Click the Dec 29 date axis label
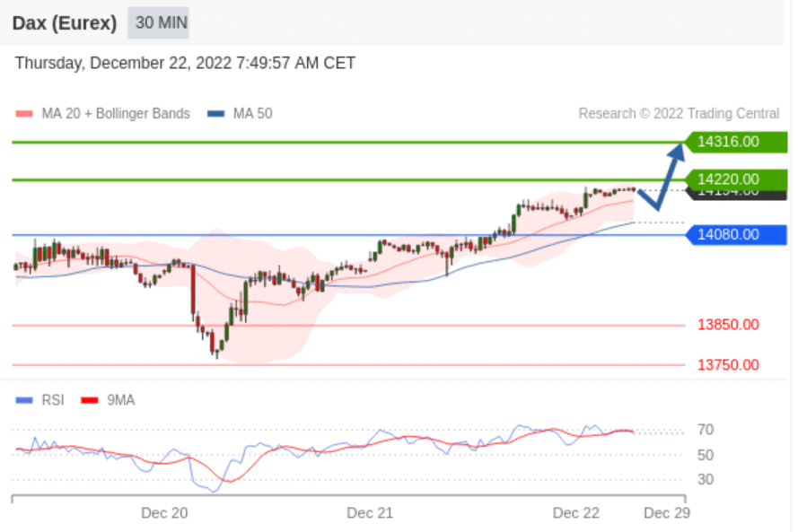Image resolution: width=798 pixels, height=532 pixels. (x=667, y=512)
